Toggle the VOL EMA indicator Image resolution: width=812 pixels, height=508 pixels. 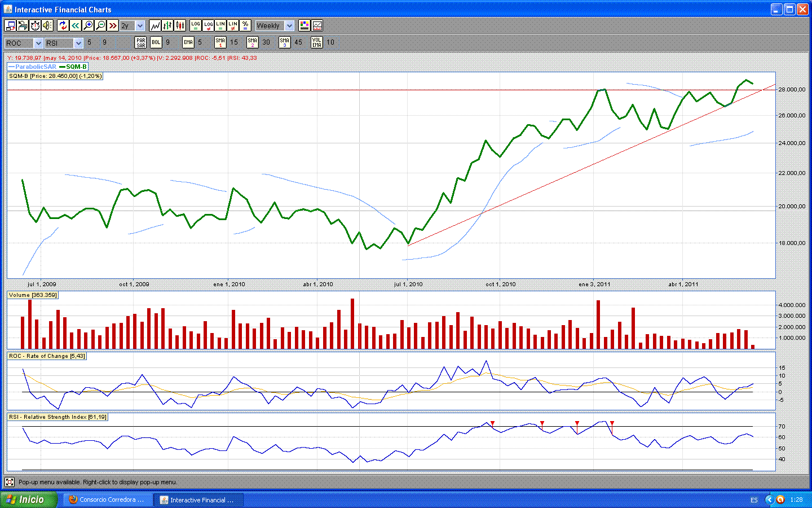tap(317, 42)
